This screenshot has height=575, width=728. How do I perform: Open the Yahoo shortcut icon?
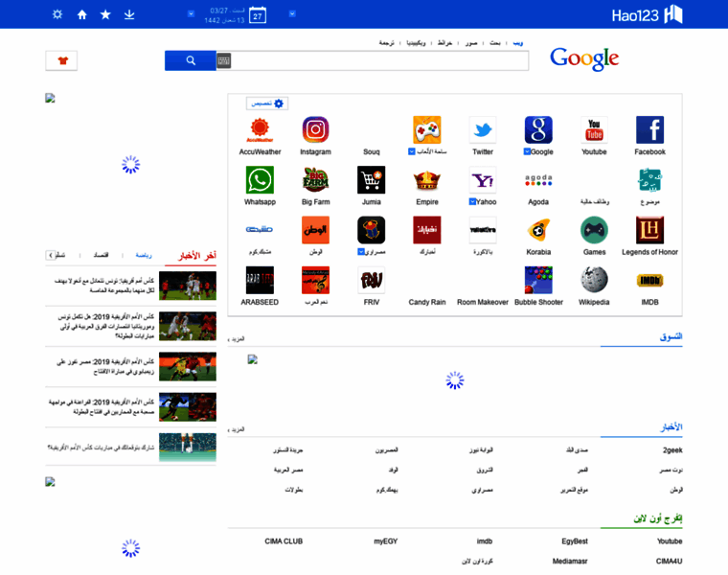point(483,180)
